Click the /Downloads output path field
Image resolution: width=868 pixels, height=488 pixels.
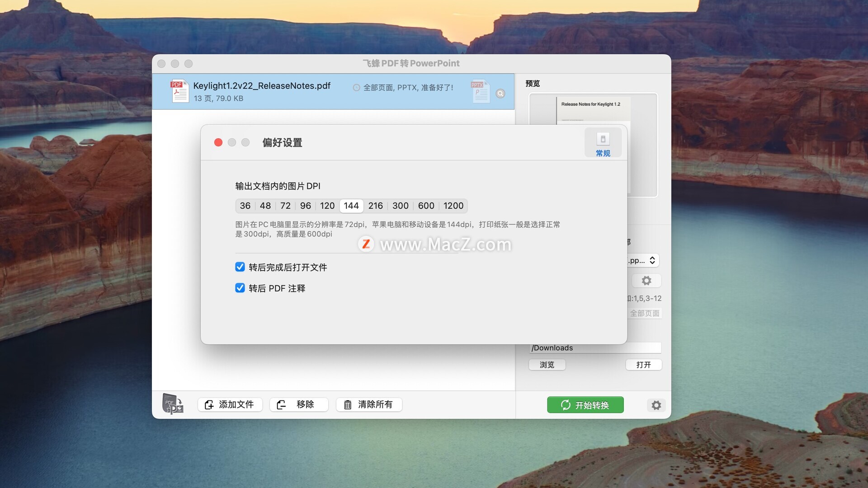(595, 347)
